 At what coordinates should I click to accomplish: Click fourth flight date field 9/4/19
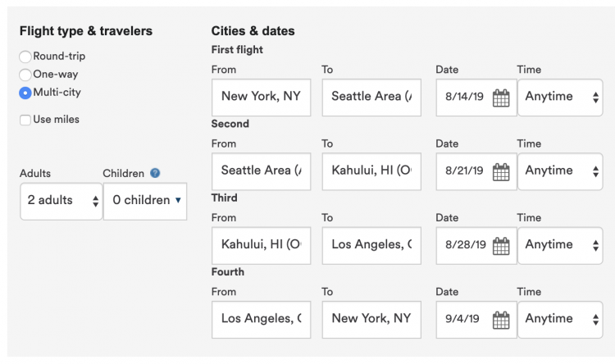(x=464, y=318)
